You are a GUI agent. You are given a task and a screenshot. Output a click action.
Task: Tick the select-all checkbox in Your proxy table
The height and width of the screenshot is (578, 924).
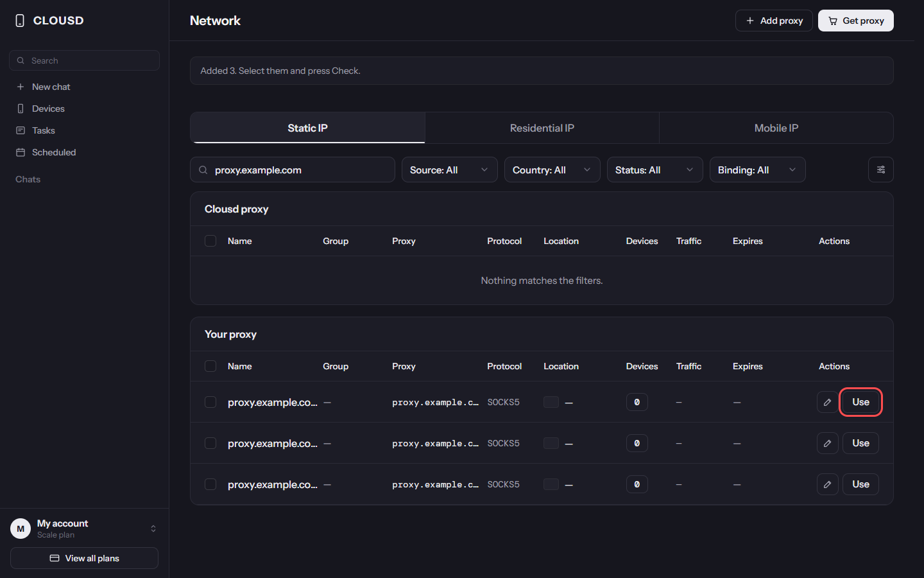pos(210,366)
